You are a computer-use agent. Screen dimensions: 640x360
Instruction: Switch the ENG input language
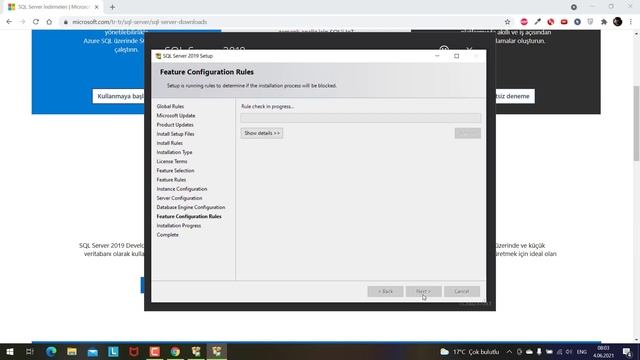point(582,351)
